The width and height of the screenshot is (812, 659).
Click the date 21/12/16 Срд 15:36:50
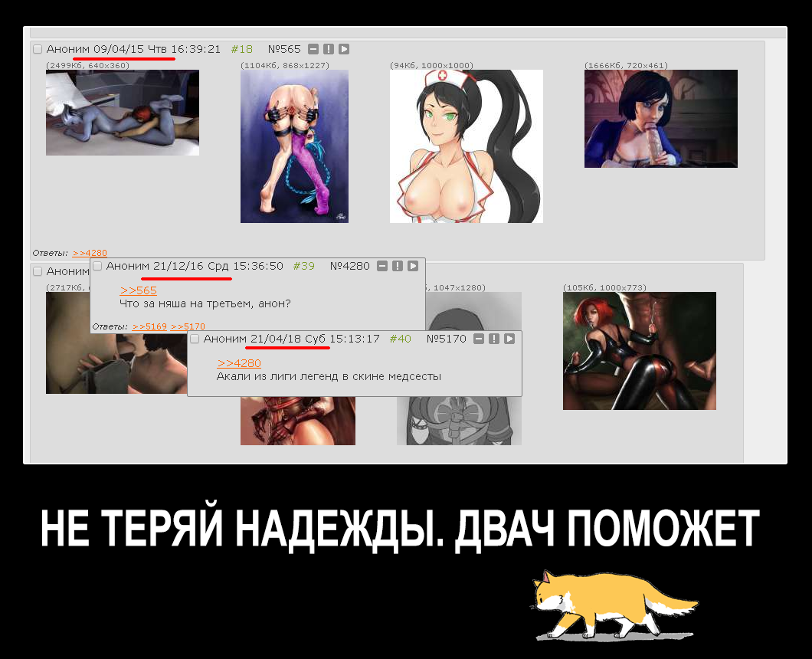218,267
